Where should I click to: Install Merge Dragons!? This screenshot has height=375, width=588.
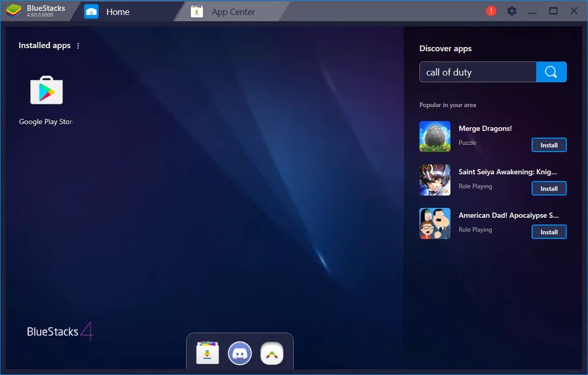point(549,145)
